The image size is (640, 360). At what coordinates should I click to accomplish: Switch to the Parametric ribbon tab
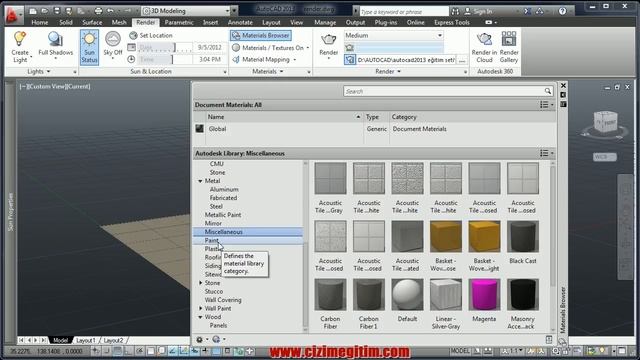point(179,22)
